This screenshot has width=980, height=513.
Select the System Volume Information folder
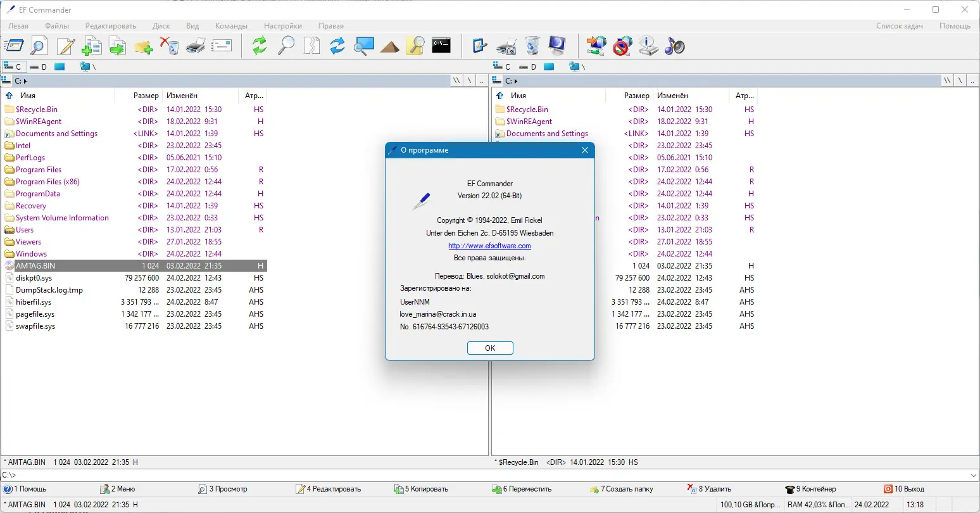coord(62,218)
